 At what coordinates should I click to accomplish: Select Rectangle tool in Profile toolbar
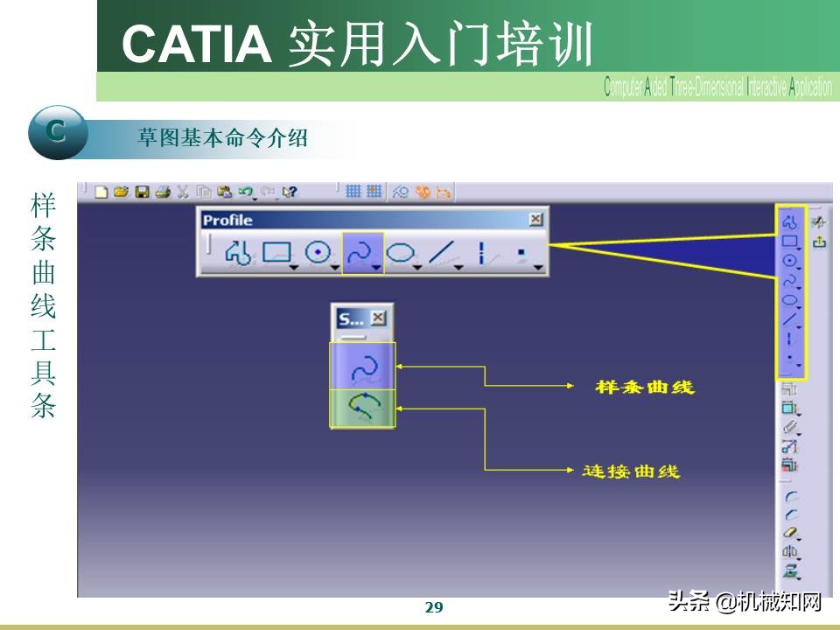click(276, 252)
